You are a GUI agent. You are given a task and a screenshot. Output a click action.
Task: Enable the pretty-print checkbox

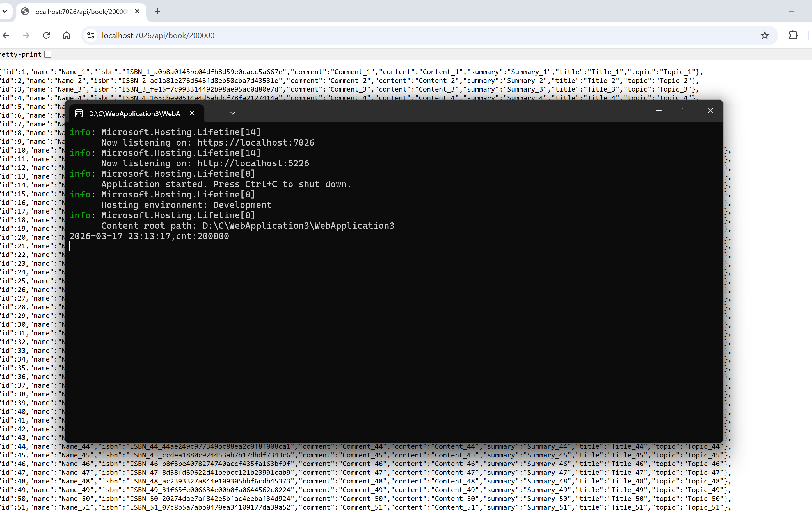[x=48, y=54]
